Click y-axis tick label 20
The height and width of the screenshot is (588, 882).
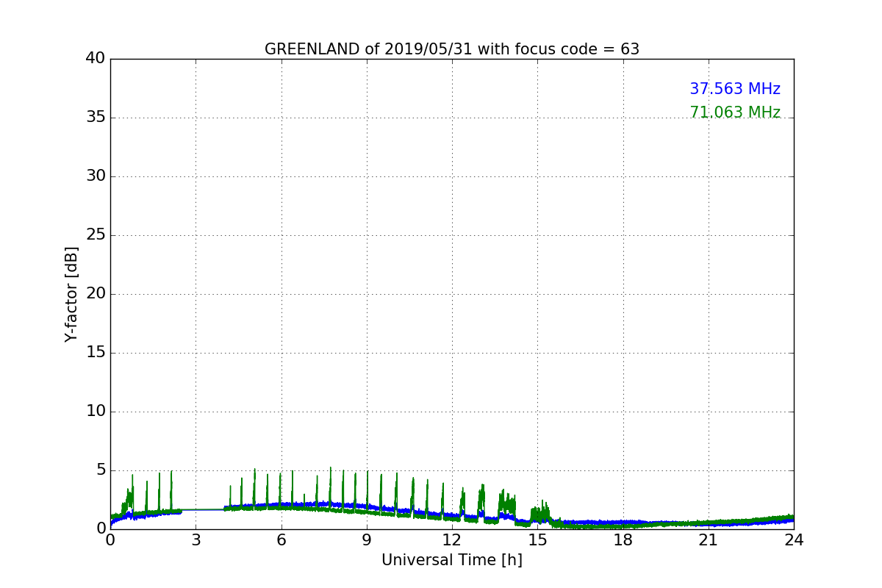(96, 294)
